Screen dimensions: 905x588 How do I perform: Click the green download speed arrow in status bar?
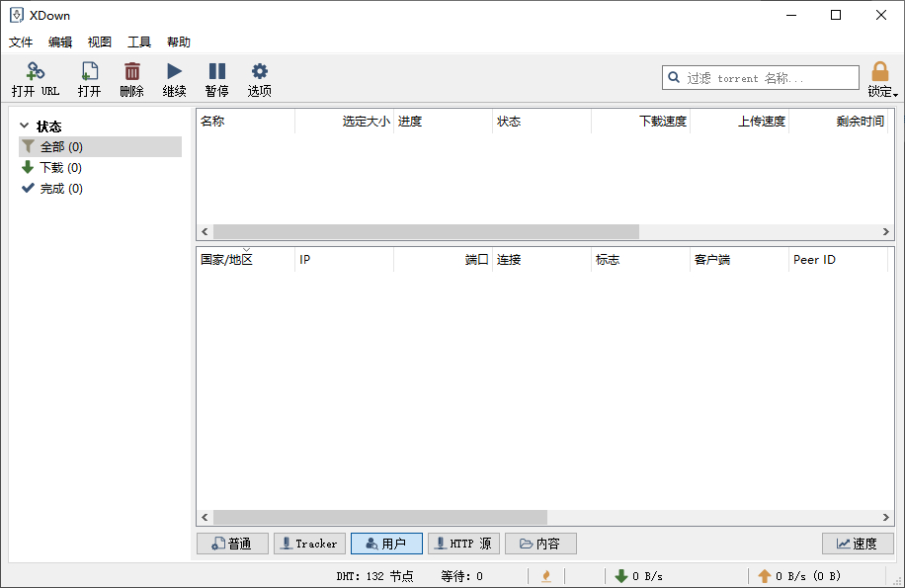pos(621,576)
